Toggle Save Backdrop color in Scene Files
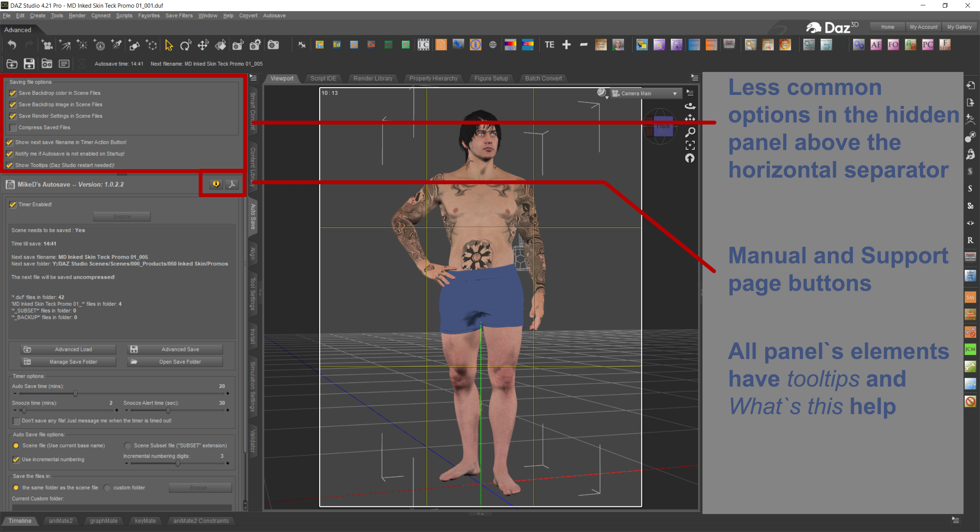This screenshot has height=532, width=980. [x=13, y=93]
